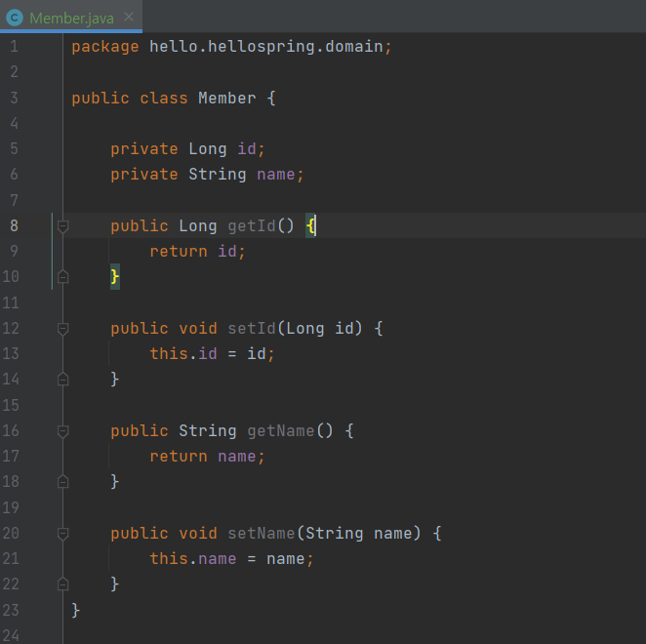The height and width of the screenshot is (644, 646).
Task: Collapse the setName method fold marker on line 20
Action: click(x=62, y=534)
